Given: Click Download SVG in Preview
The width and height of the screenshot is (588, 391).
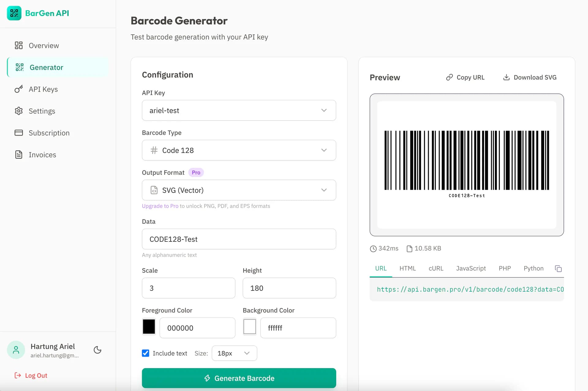Looking at the screenshot, I should pyautogui.click(x=530, y=77).
